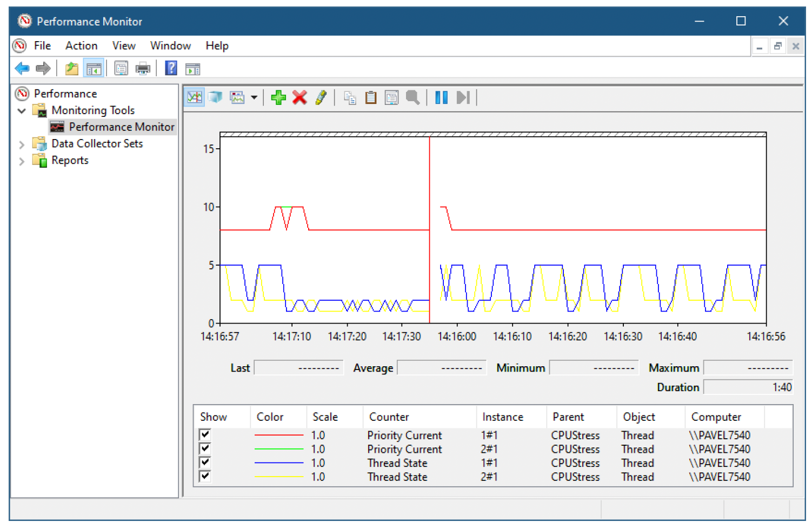This screenshot has height=528, width=812.
Task: Open the Window menu
Action: [x=170, y=45]
